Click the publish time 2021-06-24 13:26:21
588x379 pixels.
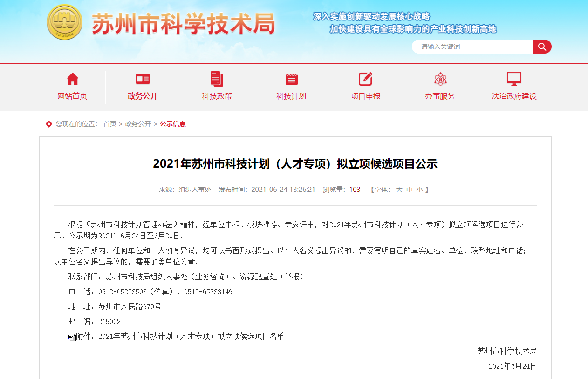click(283, 189)
